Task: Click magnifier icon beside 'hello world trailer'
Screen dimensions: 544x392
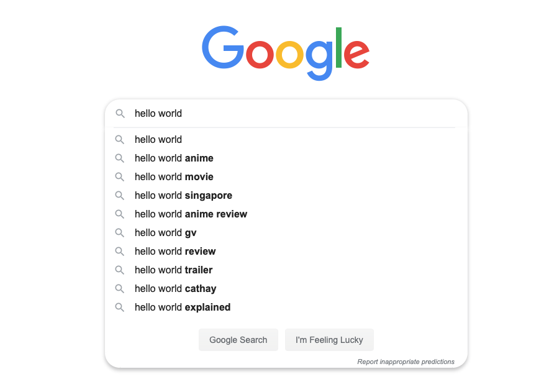Action: 120,270
